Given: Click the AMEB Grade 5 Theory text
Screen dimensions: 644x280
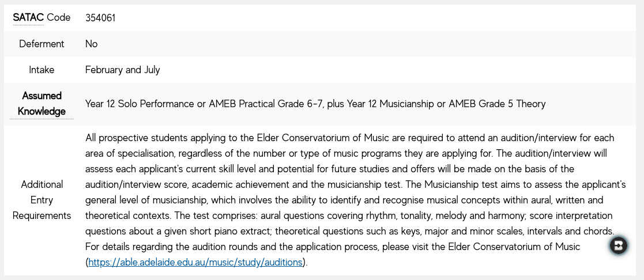Looking at the screenshot, I should (x=497, y=104).
